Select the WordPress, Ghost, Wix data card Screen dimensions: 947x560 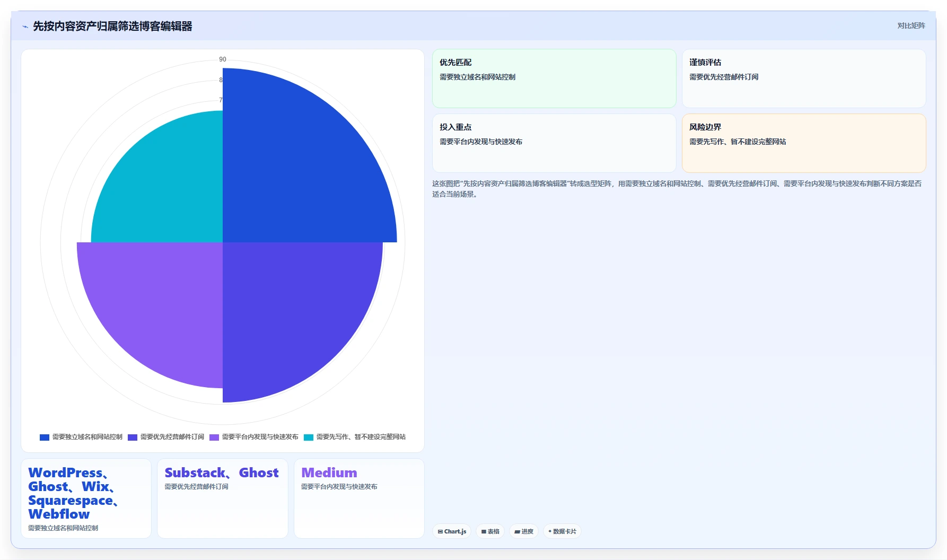86,498
